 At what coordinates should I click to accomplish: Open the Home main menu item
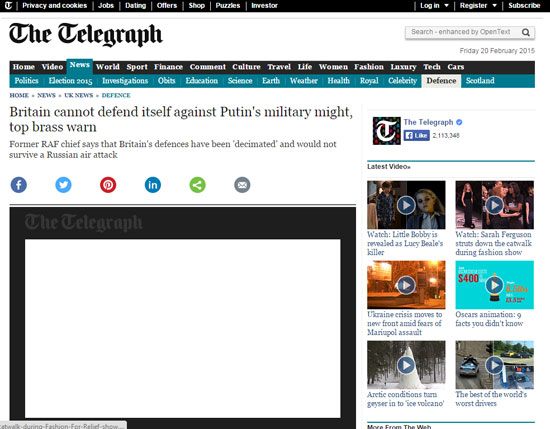[x=24, y=67]
